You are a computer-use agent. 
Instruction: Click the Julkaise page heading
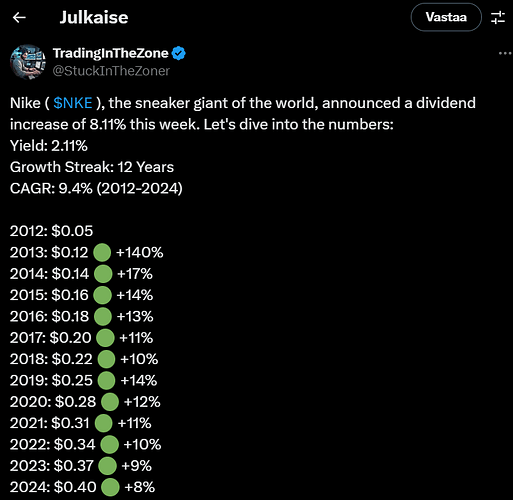tap(94, 17)
